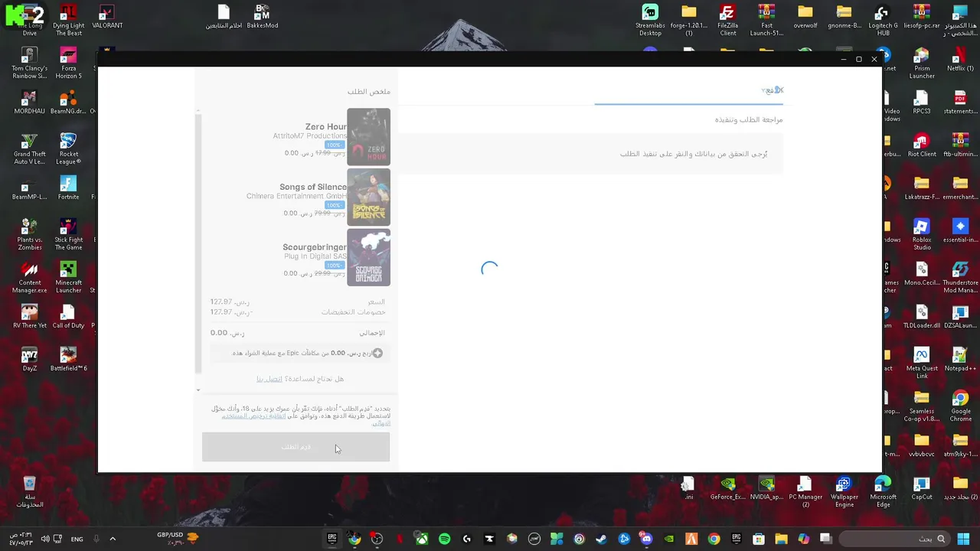Open the DayZ desktop shortcut
This screenshot has width=980, height=551.
[x=29, y=359]
